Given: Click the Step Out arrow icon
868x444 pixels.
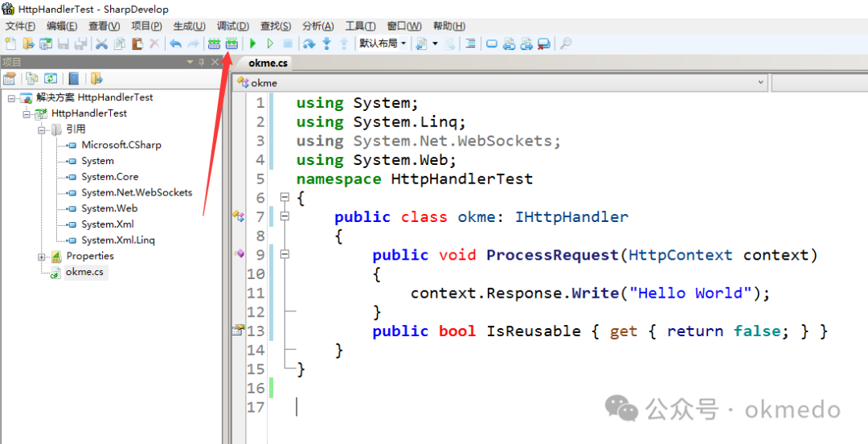Looking at the screenshot, I should tap(344, 43).
